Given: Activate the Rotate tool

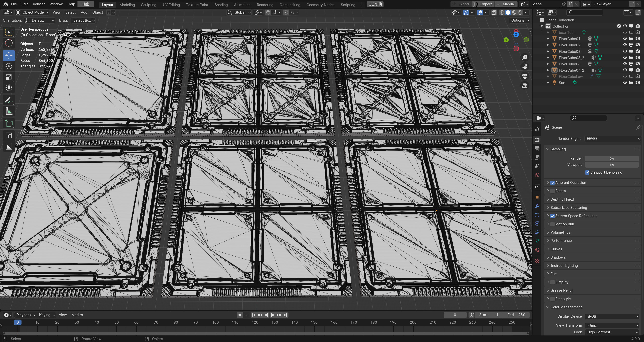Looking at the screenshot, I should [9, 66].
